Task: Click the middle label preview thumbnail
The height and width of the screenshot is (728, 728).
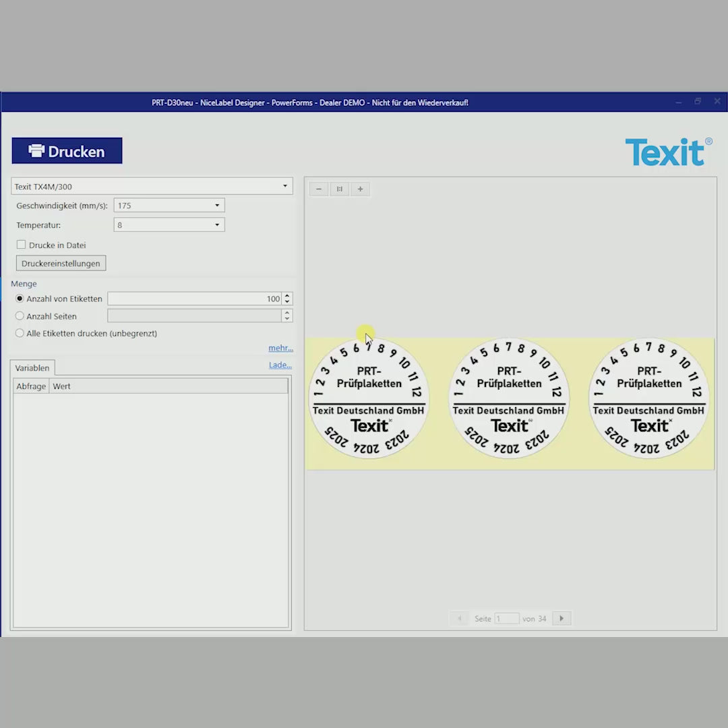Action: pyautogui.click(x=509, y=399)
